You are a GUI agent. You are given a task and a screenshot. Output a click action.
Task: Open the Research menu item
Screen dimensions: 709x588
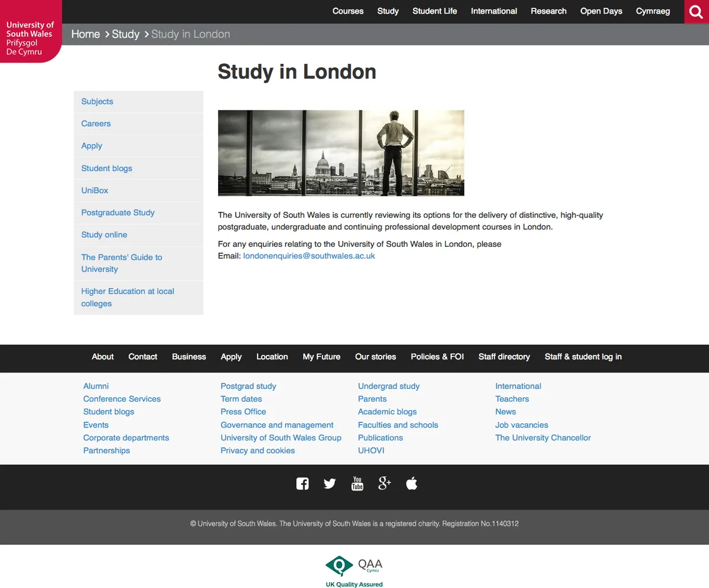(x=548, y=11)
